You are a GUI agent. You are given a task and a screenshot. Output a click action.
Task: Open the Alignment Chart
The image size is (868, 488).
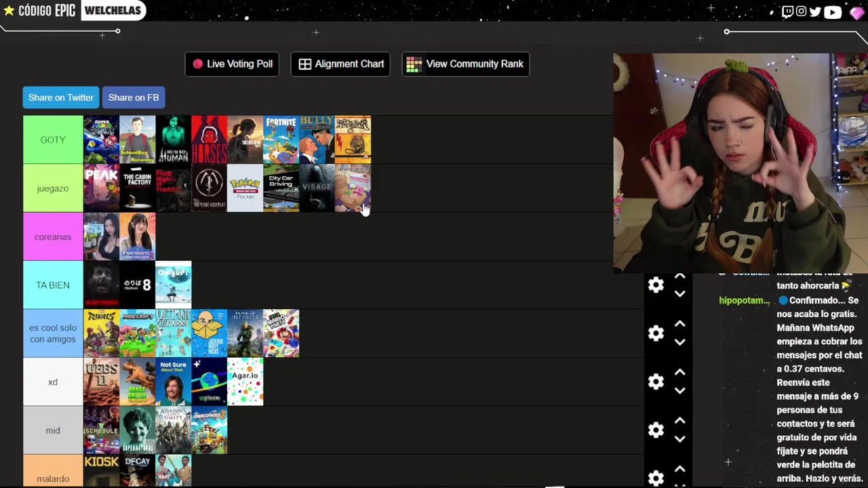pos(340,64)
